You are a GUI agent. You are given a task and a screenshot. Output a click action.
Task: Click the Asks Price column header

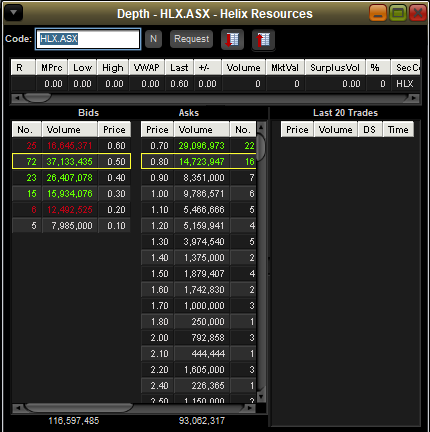tap(157, 129)
